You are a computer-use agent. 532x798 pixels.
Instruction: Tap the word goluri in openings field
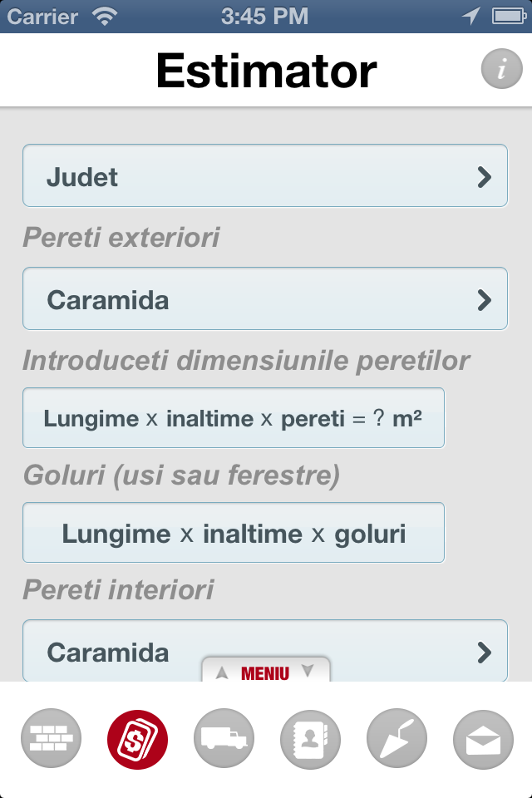[370, 534]
